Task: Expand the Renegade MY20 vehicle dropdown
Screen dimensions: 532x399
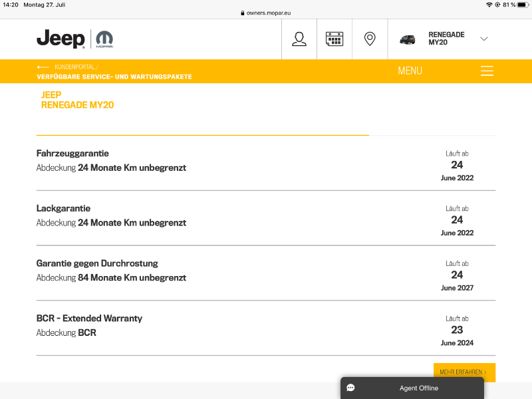Action: point(483,39)
